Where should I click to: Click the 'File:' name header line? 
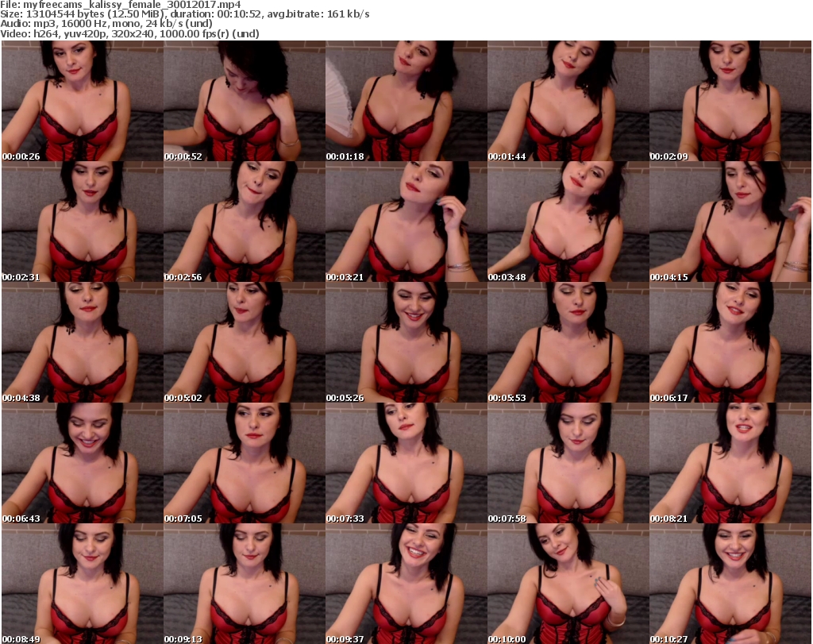[x=121, y=5]
